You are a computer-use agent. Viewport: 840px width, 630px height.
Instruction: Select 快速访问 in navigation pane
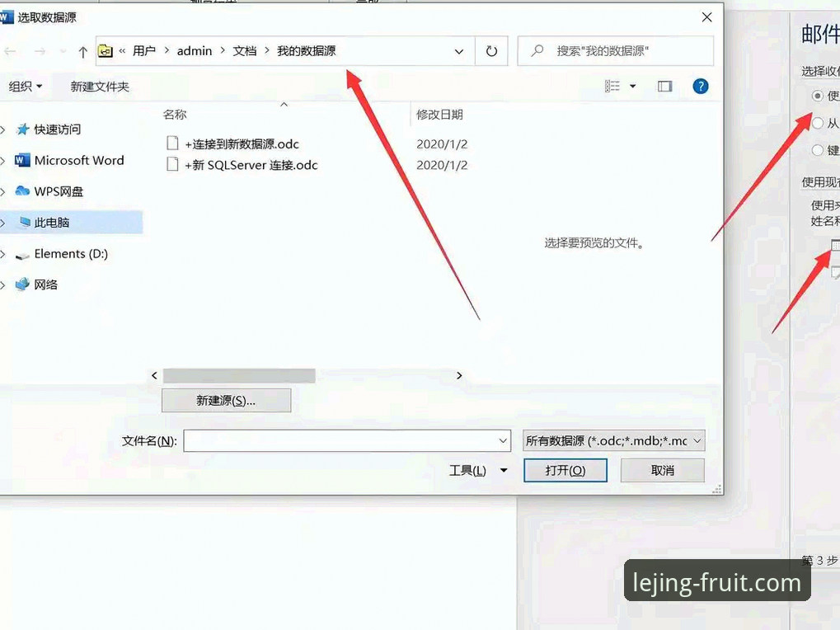point(58,129)
